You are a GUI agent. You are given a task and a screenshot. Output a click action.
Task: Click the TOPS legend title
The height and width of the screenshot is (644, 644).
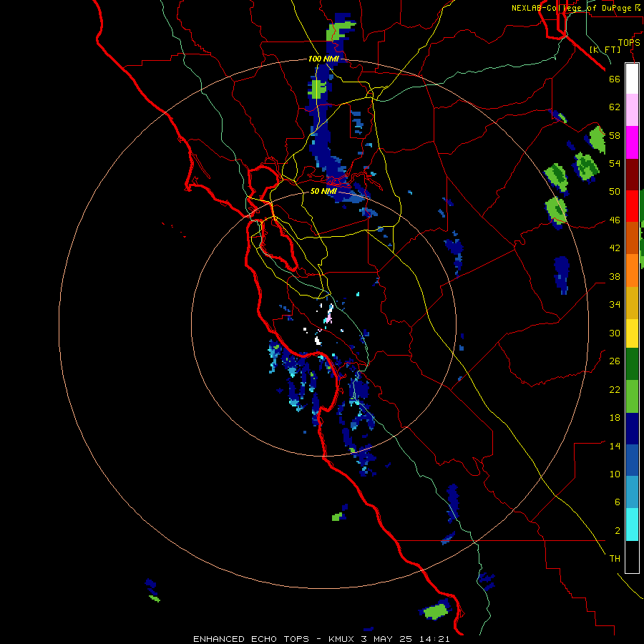coord(629,42)
